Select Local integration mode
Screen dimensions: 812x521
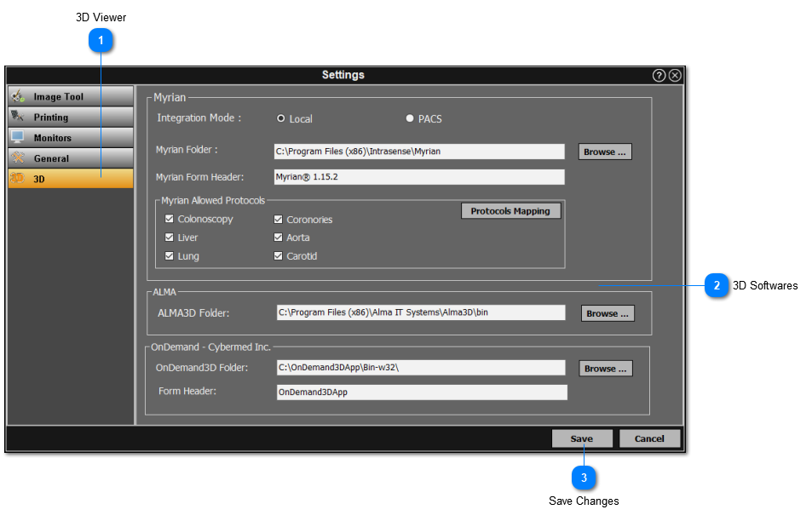click(x=280, y=118)
